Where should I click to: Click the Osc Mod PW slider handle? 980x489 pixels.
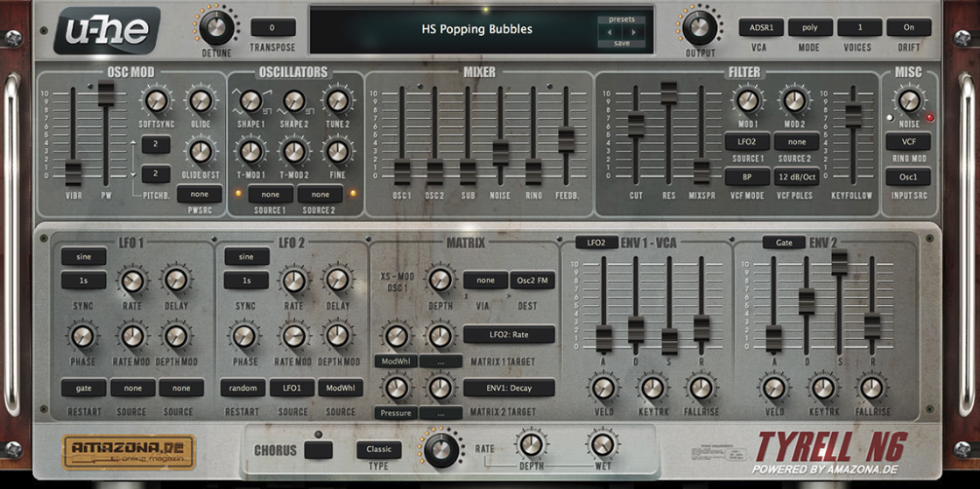coord(106,93)
